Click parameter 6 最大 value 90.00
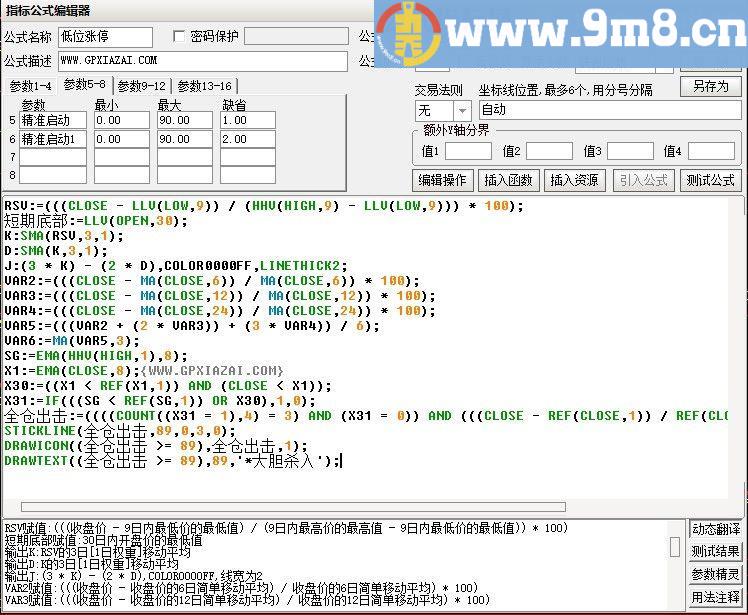748x615 pixels. coord(185,139)
